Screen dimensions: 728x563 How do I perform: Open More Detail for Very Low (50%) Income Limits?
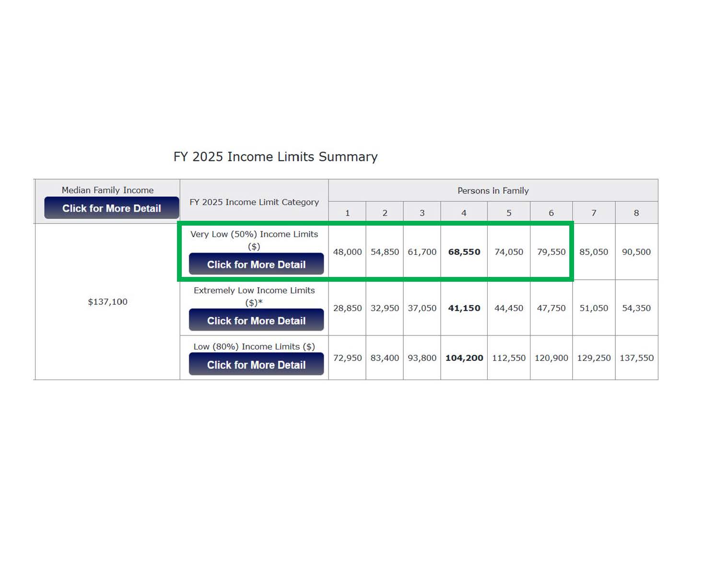256,264
